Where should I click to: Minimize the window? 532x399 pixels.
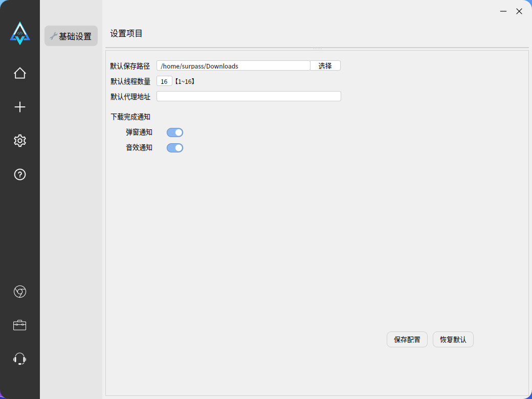coord(503,11)
